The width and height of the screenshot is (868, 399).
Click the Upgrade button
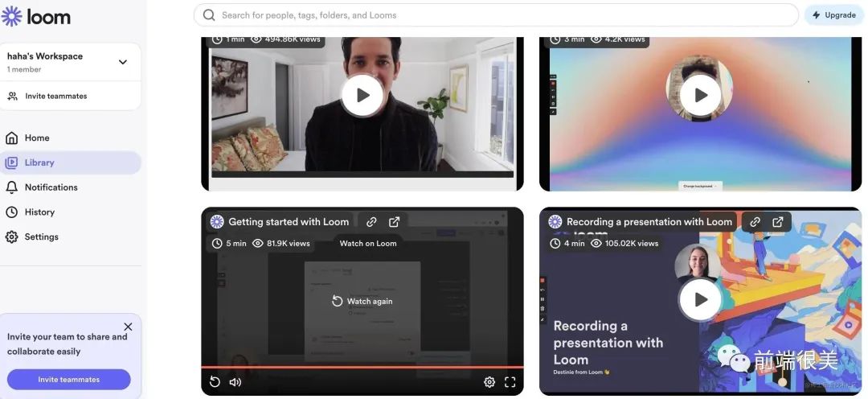[834, 15]
